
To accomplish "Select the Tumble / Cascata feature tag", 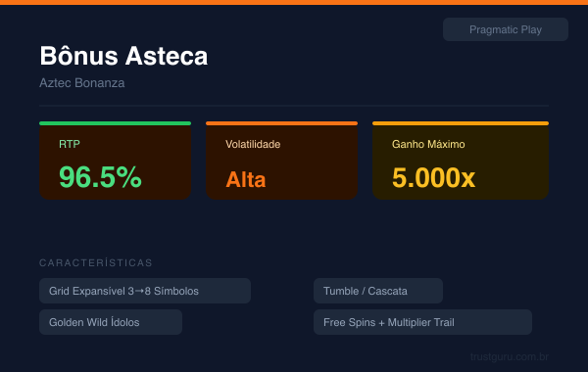I will click(378, 291).
